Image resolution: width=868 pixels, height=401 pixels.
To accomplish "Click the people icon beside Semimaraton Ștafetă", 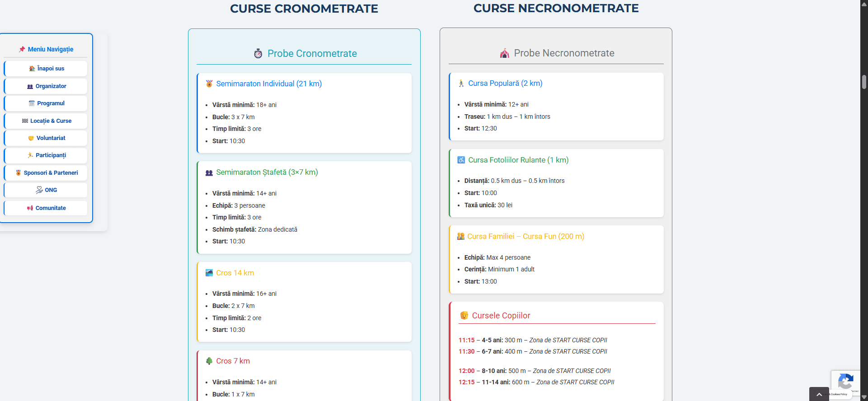I will click(209, 173).
